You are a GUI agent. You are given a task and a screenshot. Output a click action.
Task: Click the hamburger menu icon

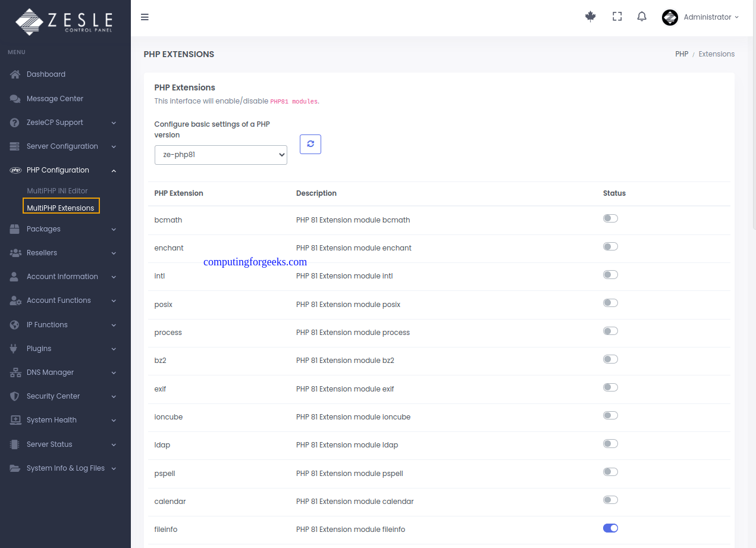point(145,17)
